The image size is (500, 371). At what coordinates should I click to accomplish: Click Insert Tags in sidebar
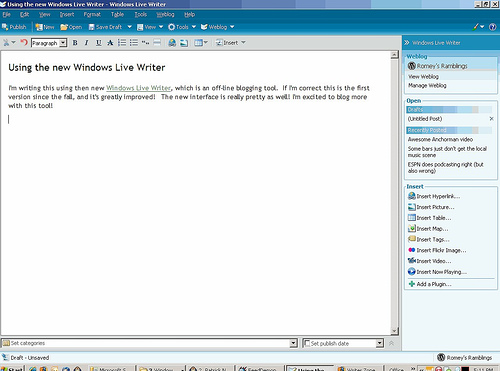click(x=429, y=239)
